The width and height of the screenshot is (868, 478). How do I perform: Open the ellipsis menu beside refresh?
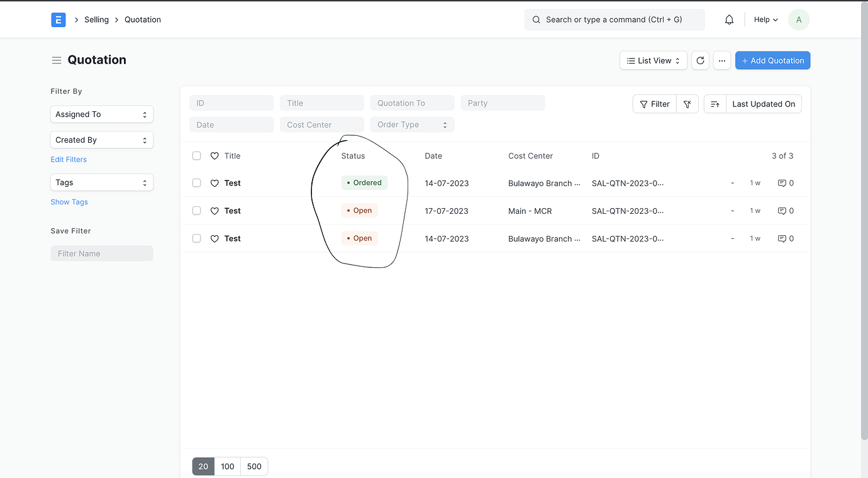coord(721,60)
